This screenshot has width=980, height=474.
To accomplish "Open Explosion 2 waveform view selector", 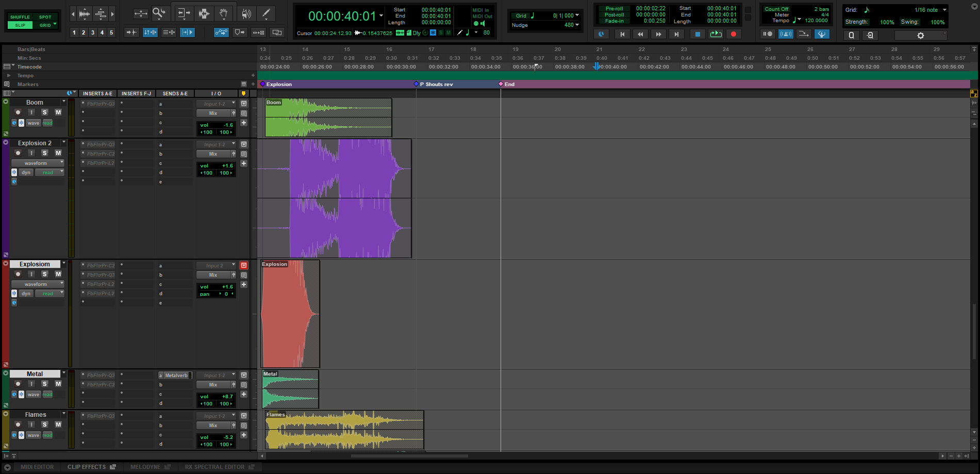I will [38, 163].
